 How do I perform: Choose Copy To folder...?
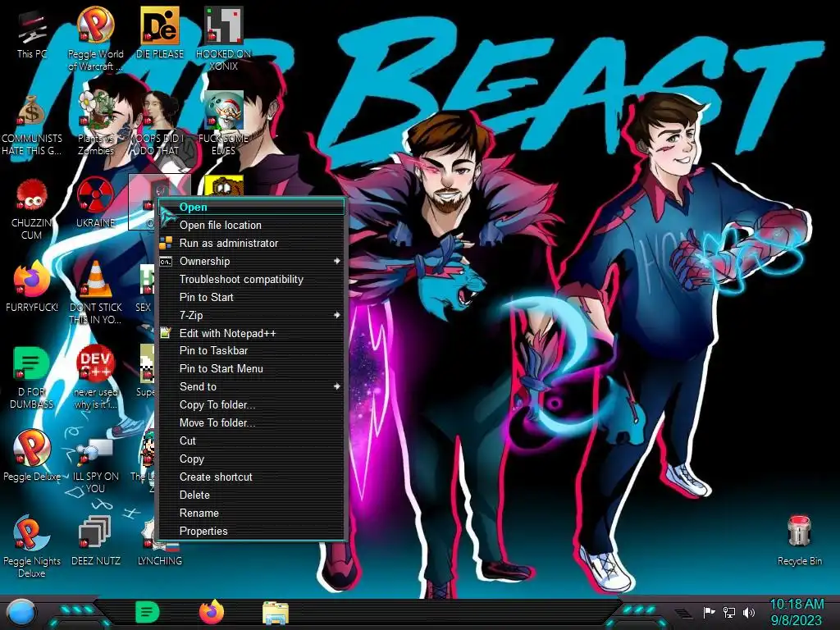pyautogui.click(x=251, y=404)
